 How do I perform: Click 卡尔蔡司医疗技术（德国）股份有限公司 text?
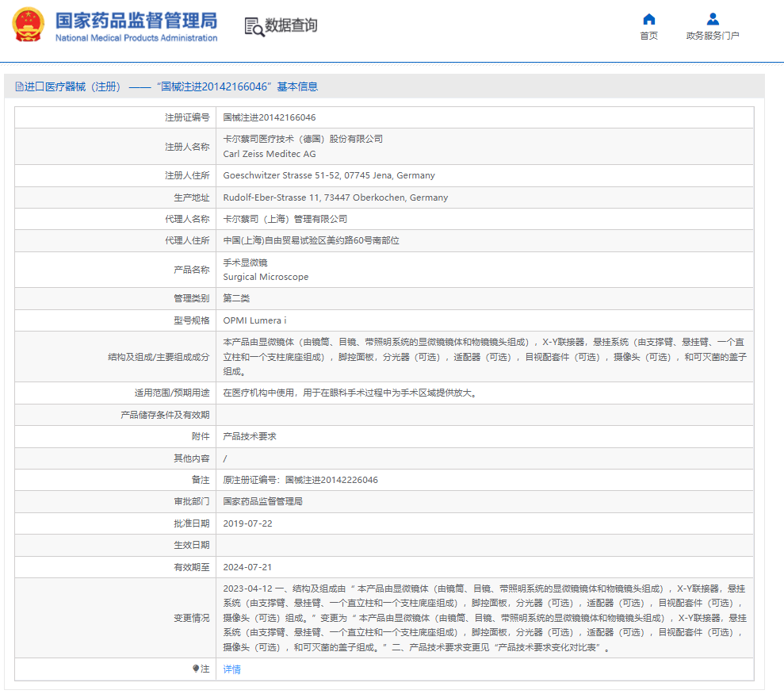click(303, 139)
